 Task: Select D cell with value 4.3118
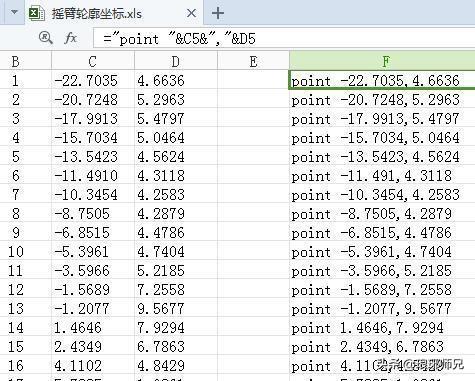(176, 175)
